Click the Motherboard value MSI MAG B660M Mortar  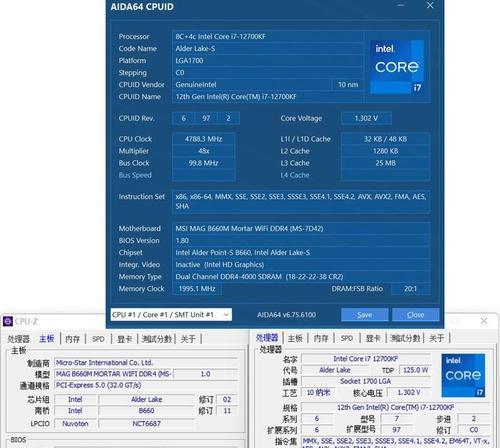(x=301, y=229)
